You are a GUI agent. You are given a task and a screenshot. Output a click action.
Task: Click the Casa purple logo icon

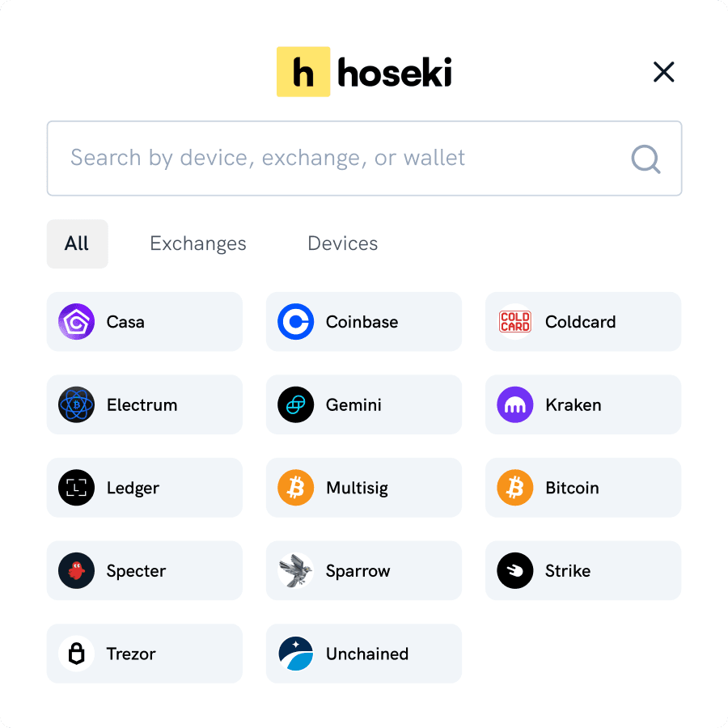[x=77, y=322]
